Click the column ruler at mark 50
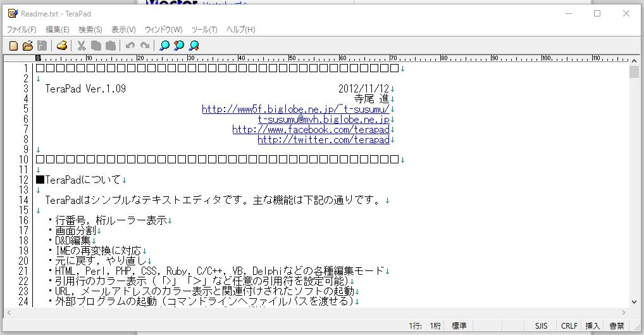Image resolution: width=644 pixels, height=335 pixels. [291, 58]
